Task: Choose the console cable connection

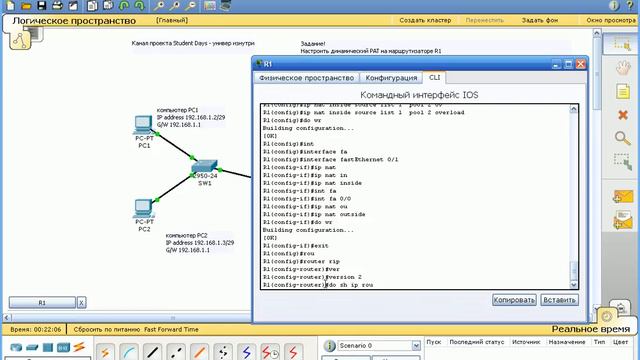Action: click(x=129, y=352)
